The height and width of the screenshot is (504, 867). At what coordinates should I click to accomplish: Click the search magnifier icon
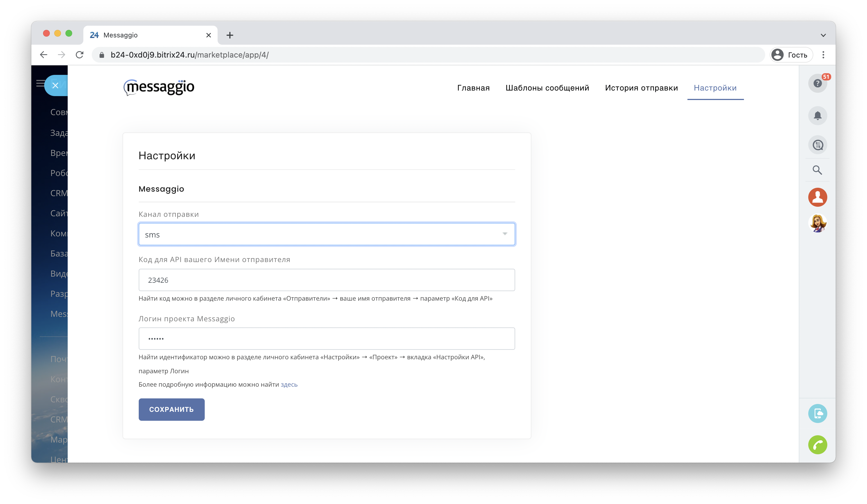pyautogui.click(x=817, y=170)
